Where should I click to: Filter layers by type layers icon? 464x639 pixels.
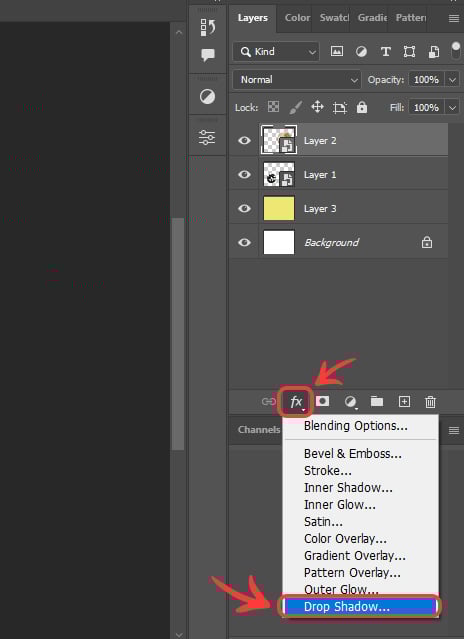385,52
